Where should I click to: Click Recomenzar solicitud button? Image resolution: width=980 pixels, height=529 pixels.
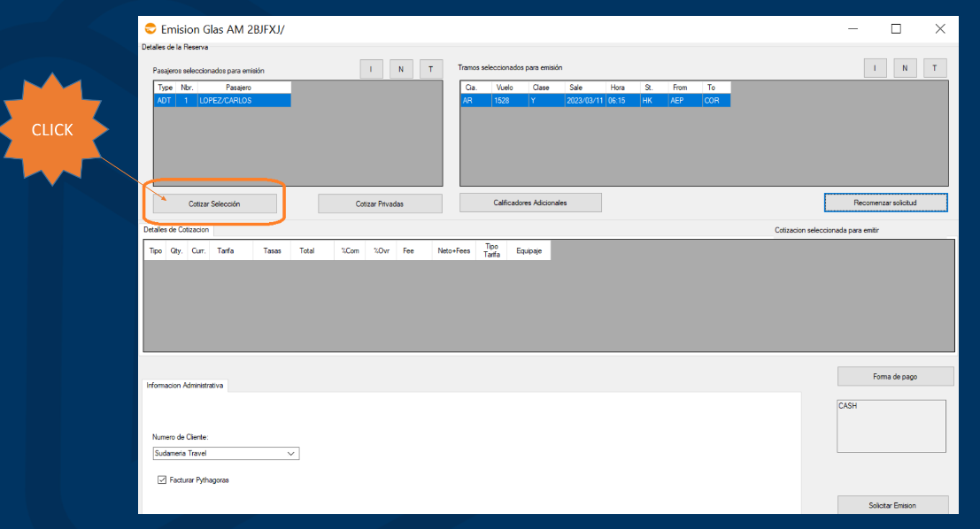(885, 203)
